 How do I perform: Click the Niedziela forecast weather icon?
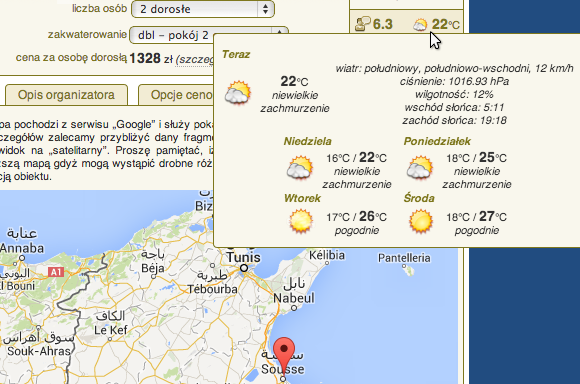pos(300,168)
